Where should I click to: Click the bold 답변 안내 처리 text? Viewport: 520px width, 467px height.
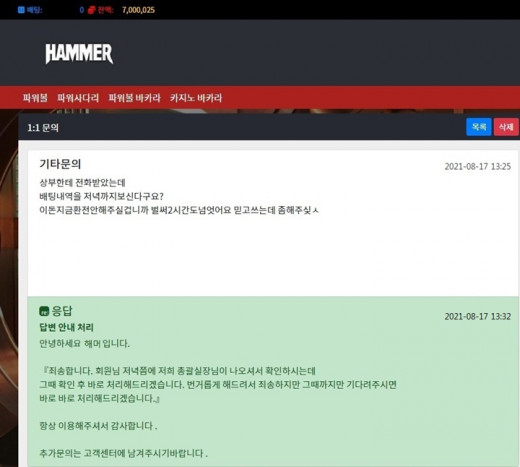(66, 327)
